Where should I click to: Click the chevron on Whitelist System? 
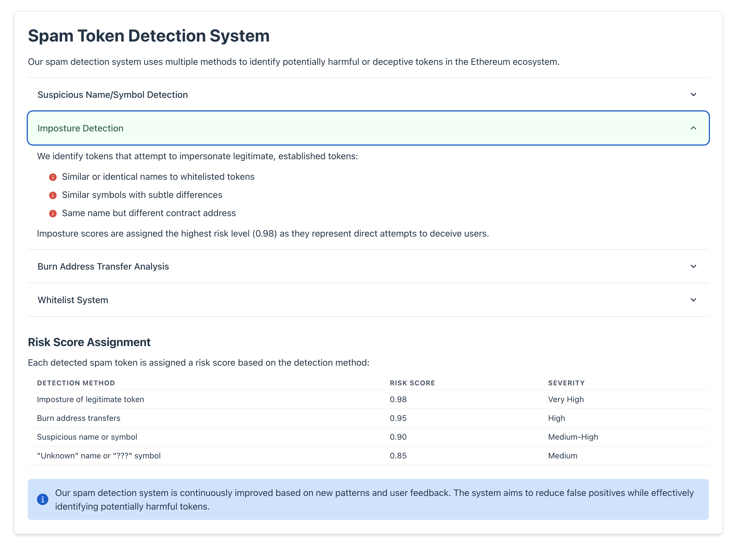coord(694,300)
